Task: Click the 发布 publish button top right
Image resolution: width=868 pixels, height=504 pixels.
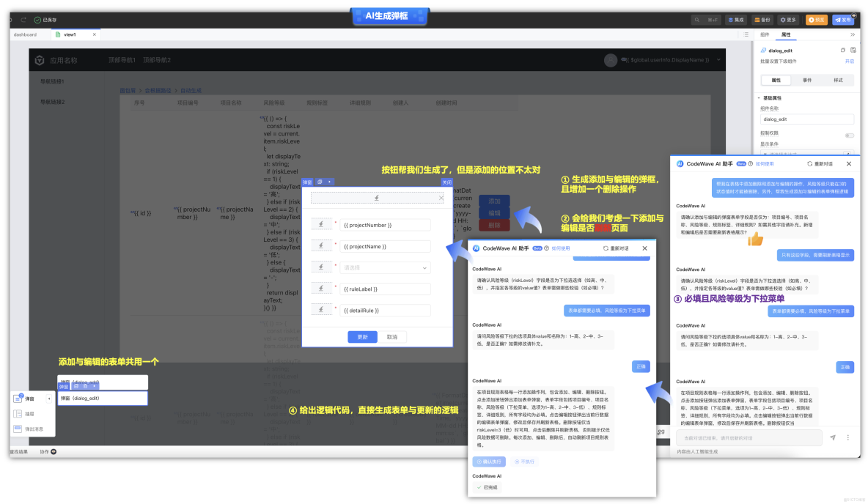Action: [844, 19]
